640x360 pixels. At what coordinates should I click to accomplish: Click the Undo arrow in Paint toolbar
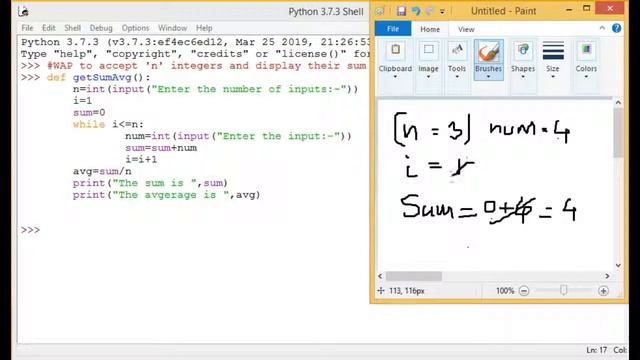click(416, 11)
